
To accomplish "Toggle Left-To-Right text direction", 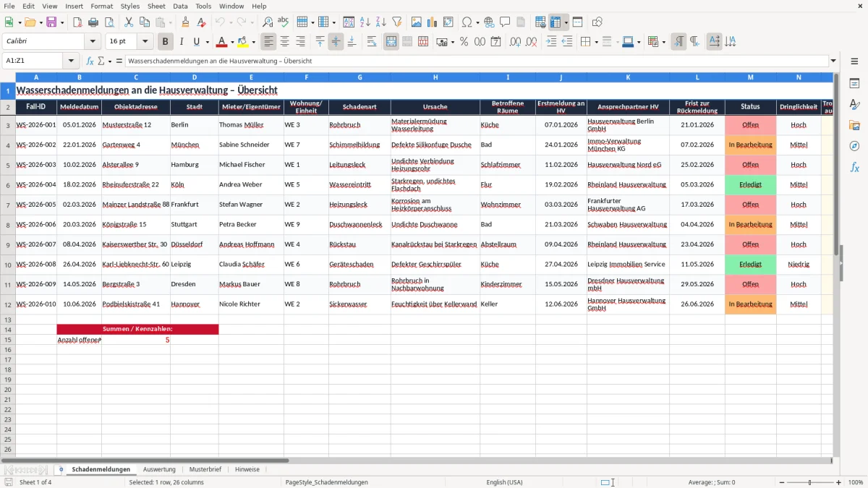I will point(678,42).
